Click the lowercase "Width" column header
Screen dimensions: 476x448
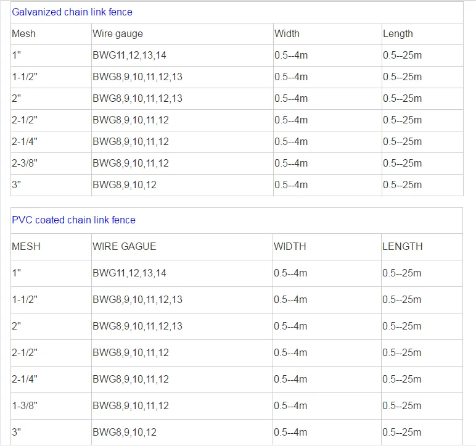(x=287, y=34)
